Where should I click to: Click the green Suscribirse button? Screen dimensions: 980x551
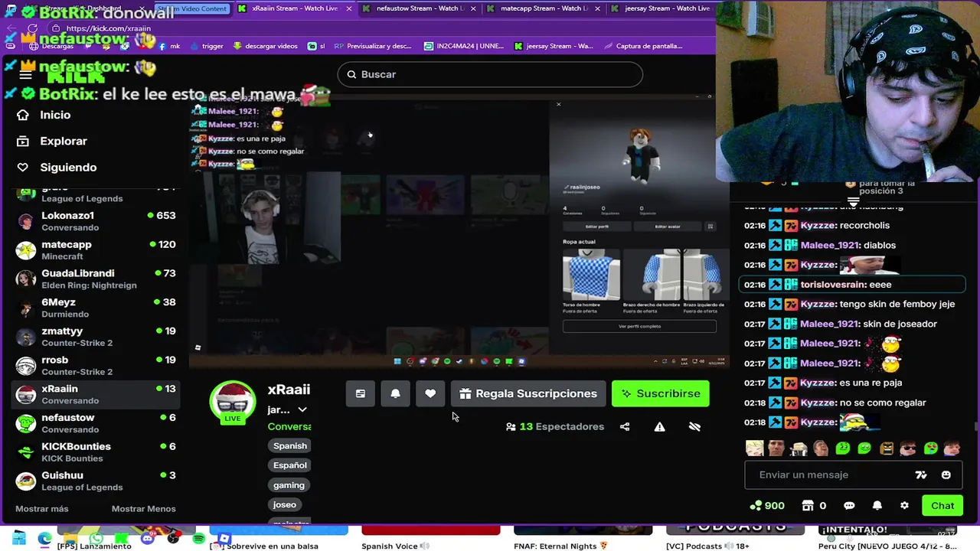(x=661, y=393)
